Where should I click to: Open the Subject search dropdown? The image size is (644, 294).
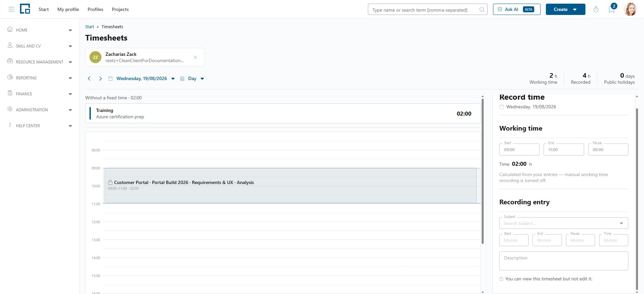pos(563,223)
